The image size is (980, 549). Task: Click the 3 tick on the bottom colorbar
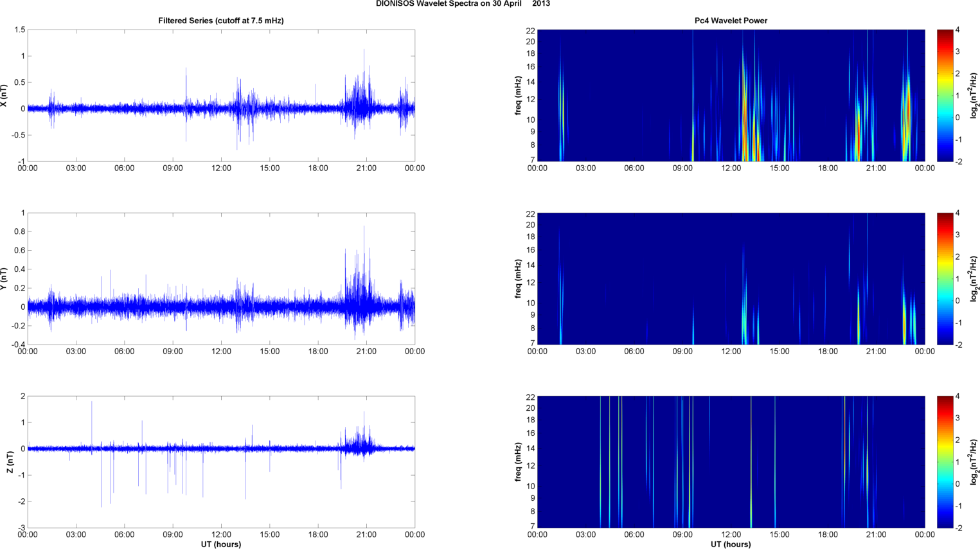tap(958, 419)
